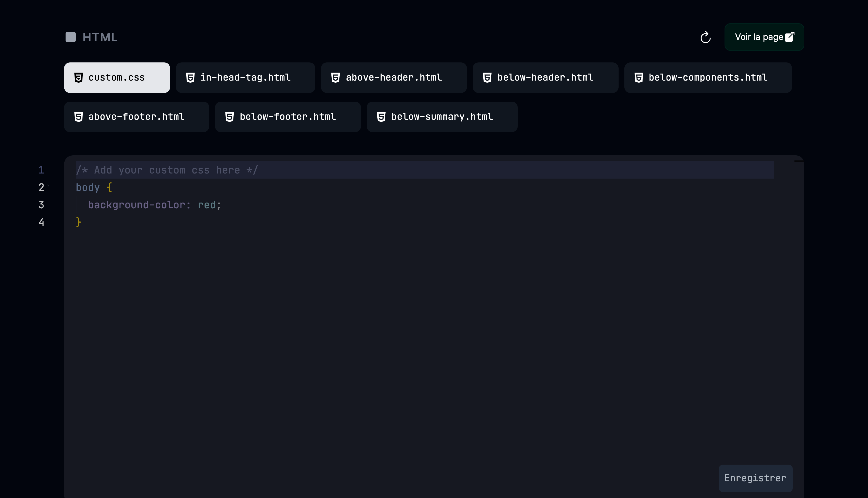Click line number 4 in the gutter
The height and width of the screenshot is (498, 868).
[x=41, y=222]
